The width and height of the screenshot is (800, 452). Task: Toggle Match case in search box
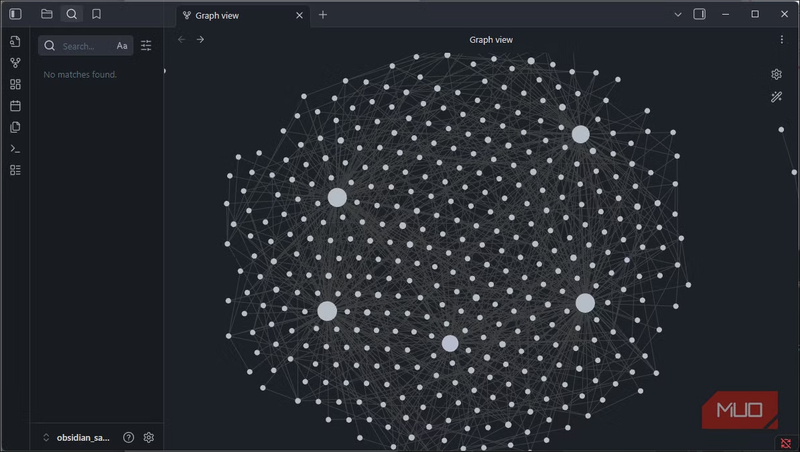(122, 46)
